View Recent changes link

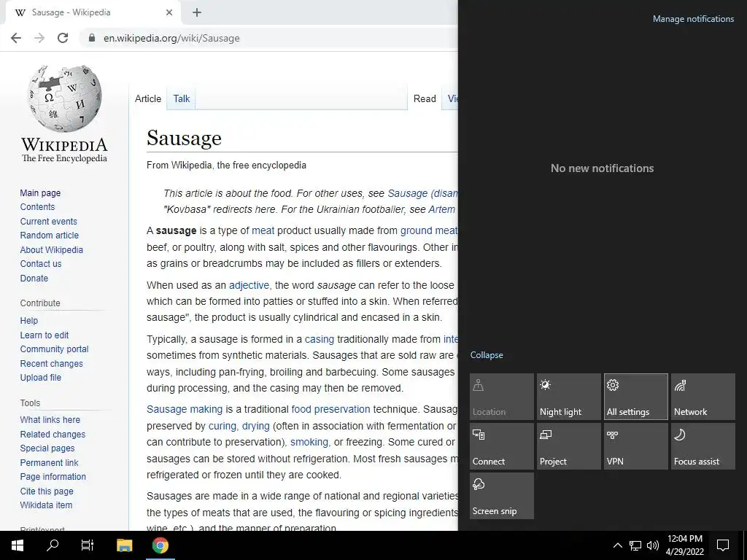pos(52,364)
